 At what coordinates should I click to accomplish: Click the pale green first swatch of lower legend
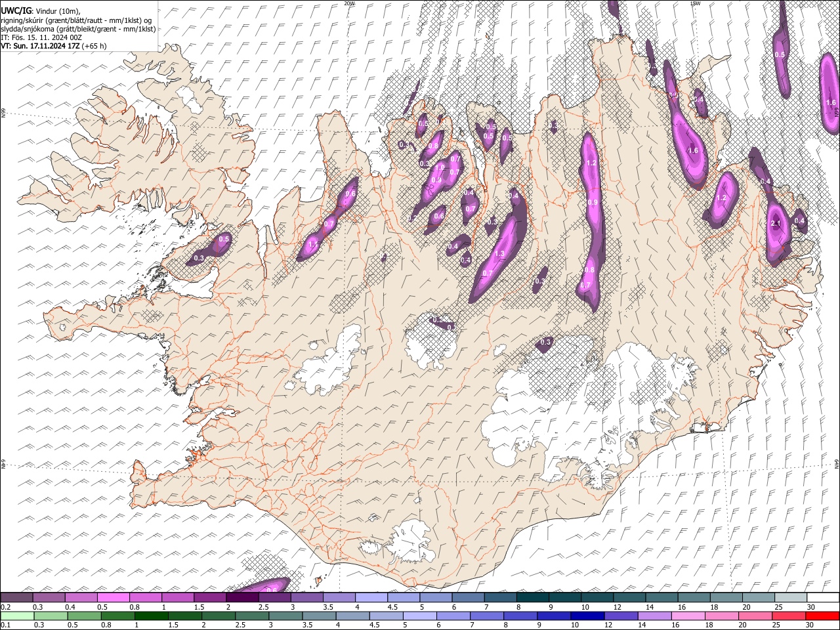[16, 616]
